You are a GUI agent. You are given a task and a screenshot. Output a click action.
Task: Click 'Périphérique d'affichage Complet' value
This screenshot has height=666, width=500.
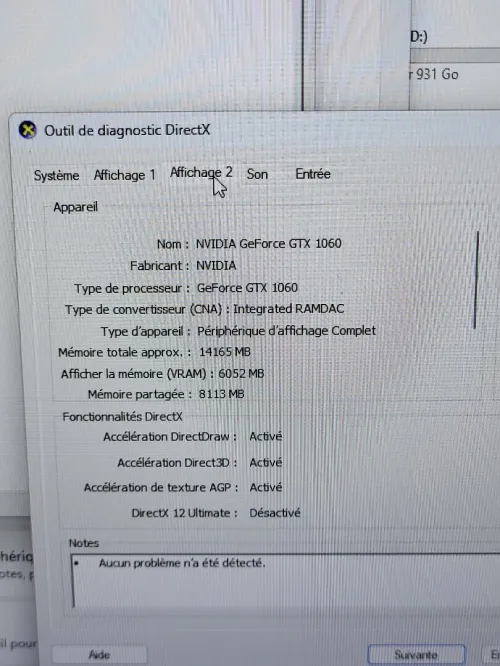(286, 331)
